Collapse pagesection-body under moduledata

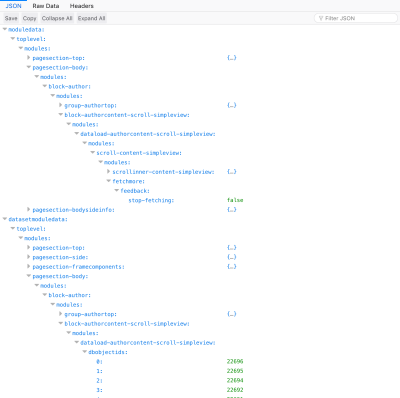coord(29,67)
